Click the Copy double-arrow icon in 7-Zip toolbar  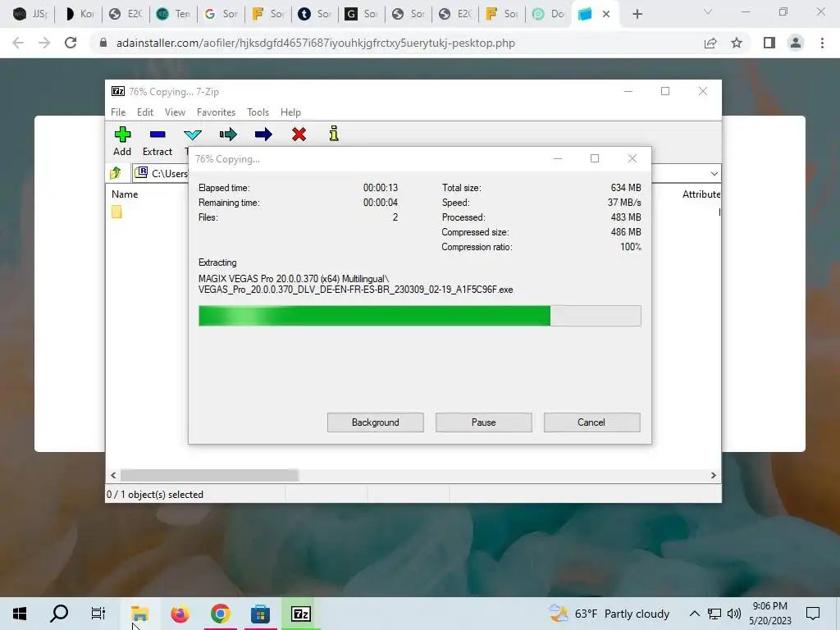point(228,134)
